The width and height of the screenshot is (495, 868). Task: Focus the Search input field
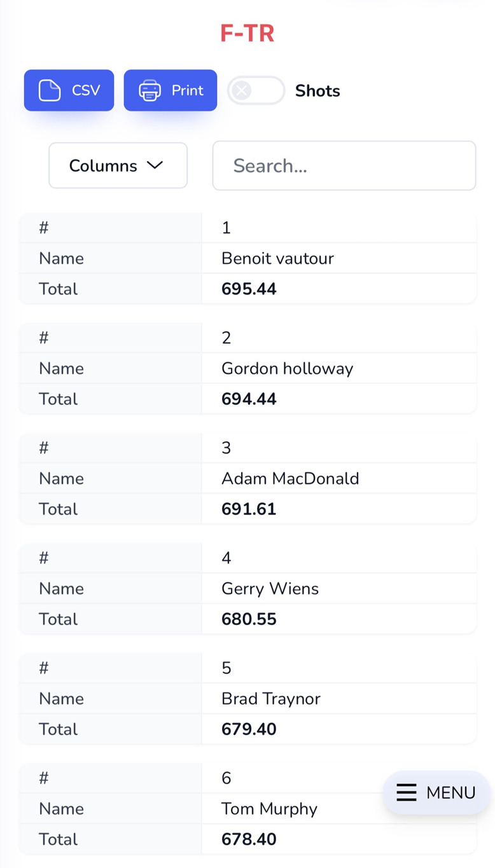point(344,165)
